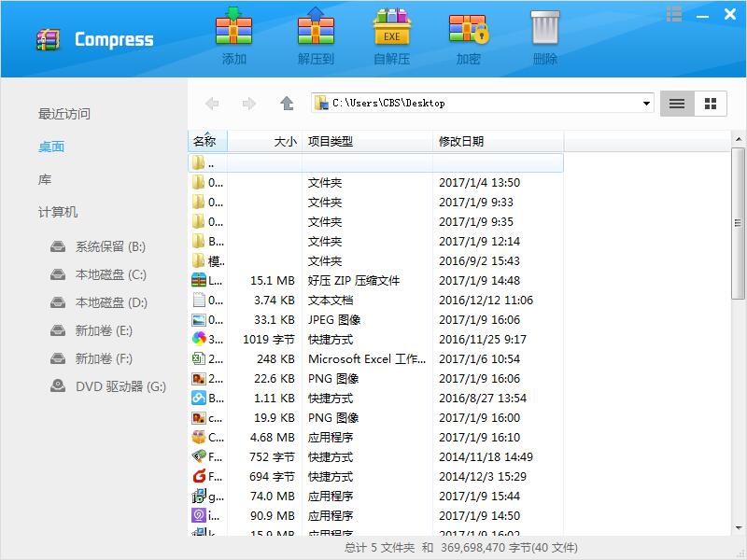
Task: Click the date '2016/12/12 11:06'
Action: tap(486, 300)
